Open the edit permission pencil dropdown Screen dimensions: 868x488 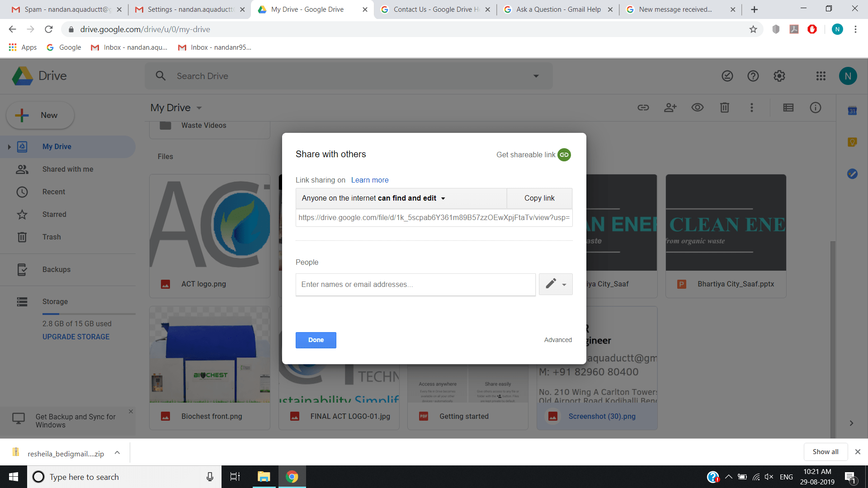click(x=555, y=284)
